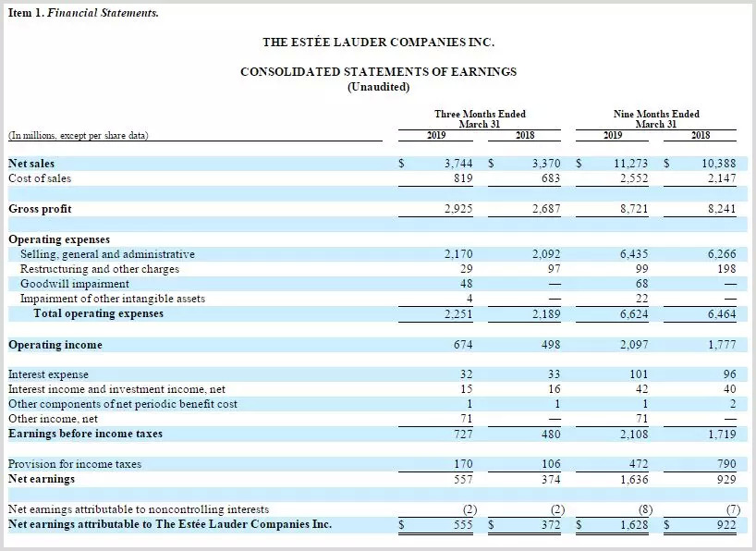Click the 'Net sales' row label
Image resolution: width=756 pixels, height=551 pixels.
(x=31, y=164)
